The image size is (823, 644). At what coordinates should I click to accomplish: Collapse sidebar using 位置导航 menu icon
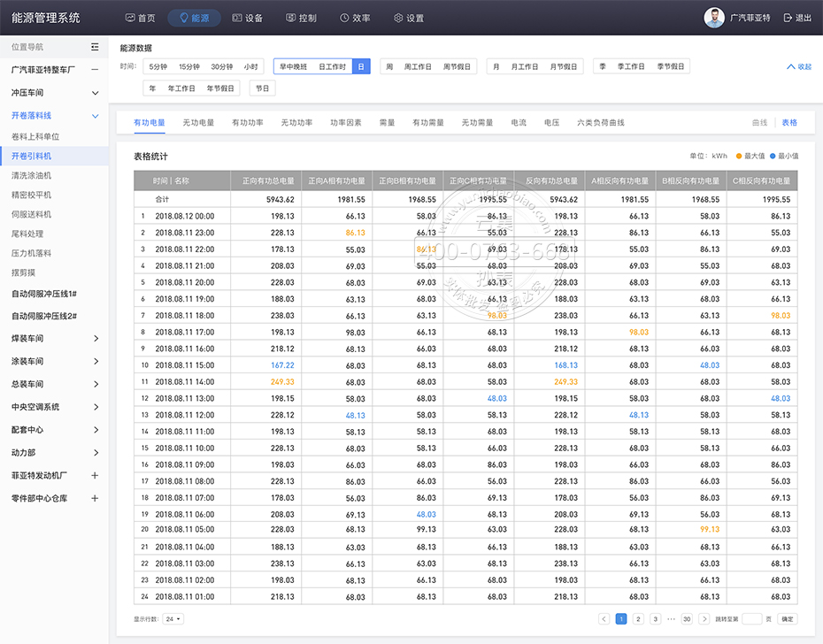(95, 47)
